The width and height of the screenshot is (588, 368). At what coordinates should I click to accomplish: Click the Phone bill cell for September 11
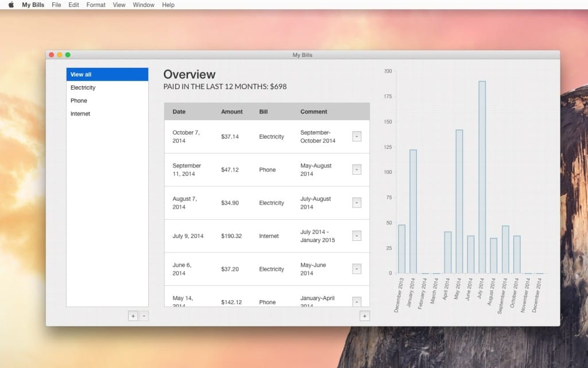268,170
